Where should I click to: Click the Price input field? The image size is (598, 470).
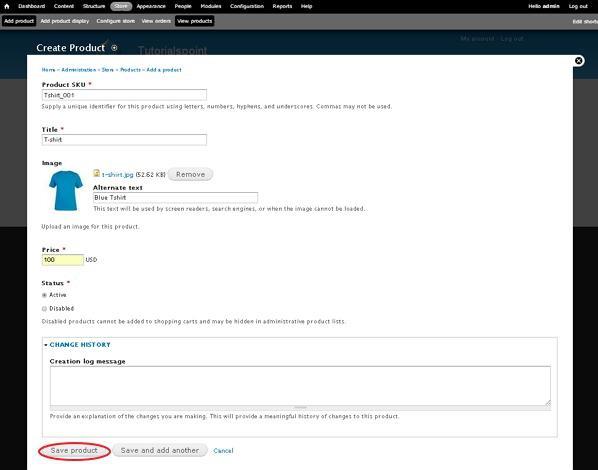pos(63,260)
